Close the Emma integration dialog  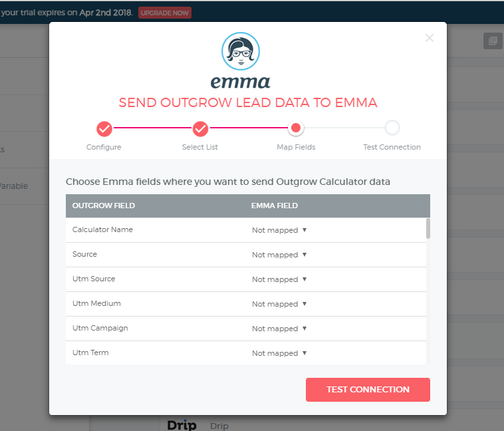(429, 38)
